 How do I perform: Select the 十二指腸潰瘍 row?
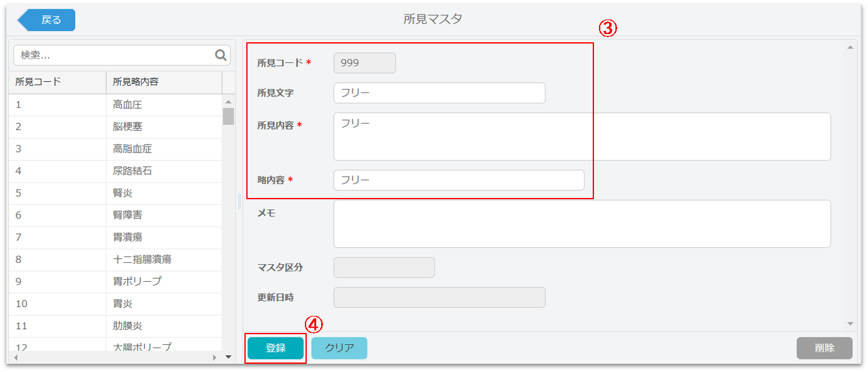(x=115, y=259)
